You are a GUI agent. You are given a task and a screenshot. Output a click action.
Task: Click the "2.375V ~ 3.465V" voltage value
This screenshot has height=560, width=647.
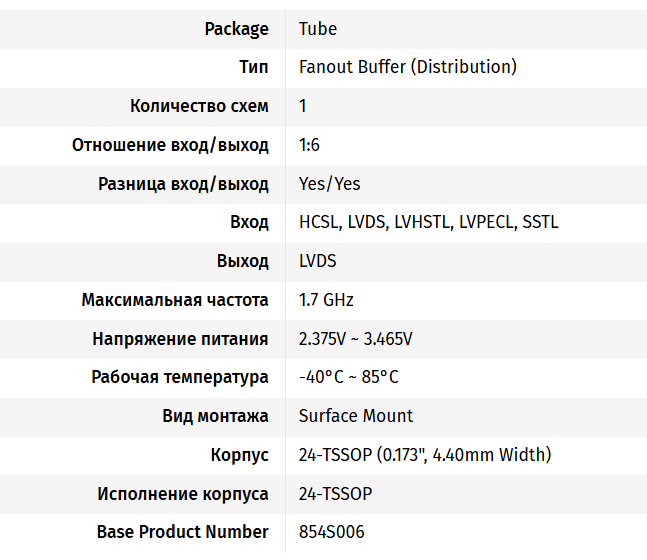[x=355, y=339]
